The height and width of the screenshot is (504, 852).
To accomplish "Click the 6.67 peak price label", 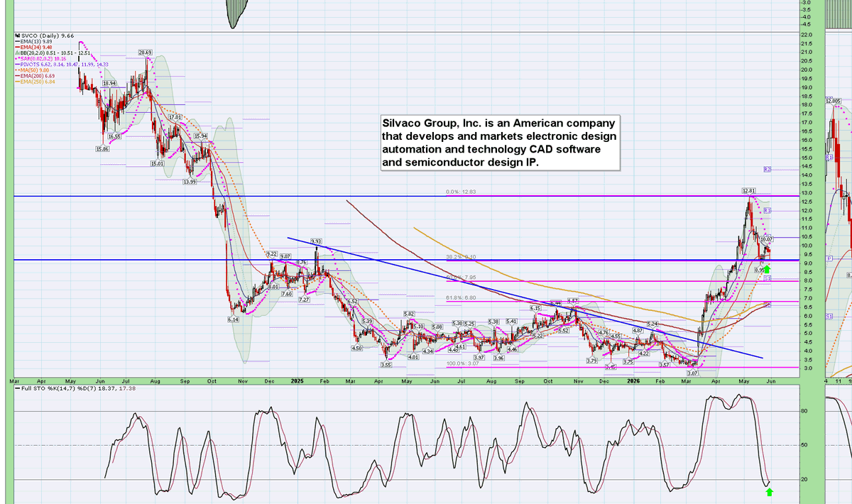I will pos(572,302).
